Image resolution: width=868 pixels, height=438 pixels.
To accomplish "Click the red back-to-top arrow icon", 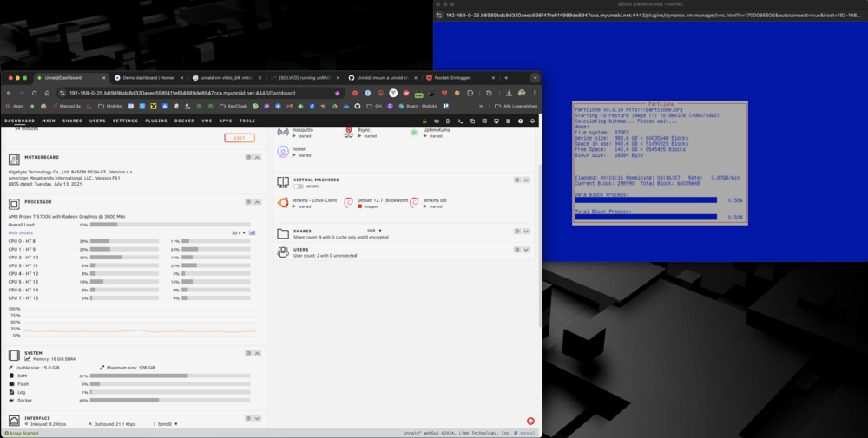I will coord(530,421).
